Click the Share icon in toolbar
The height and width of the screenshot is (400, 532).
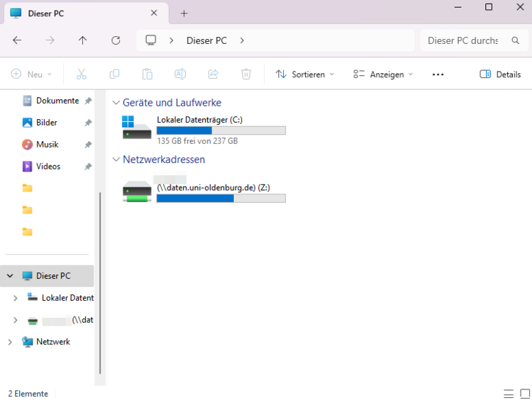(213, 74)
